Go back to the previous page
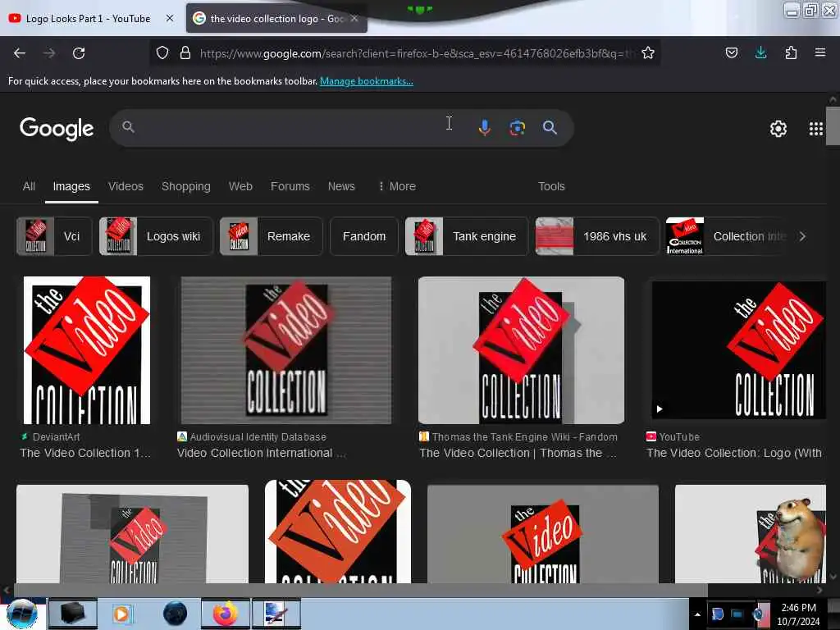Image resolution: width=840 pixels, height=630 pixels. point(20,53)
